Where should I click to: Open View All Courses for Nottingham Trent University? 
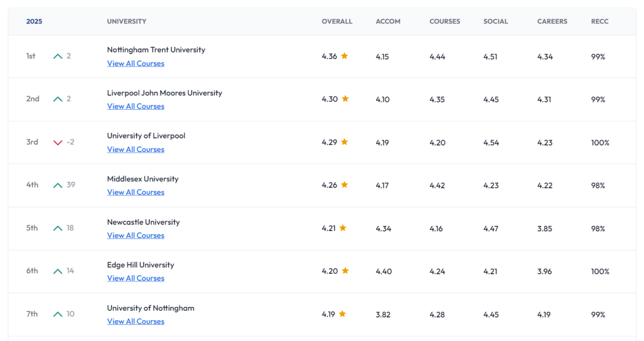tap(135, 63)
